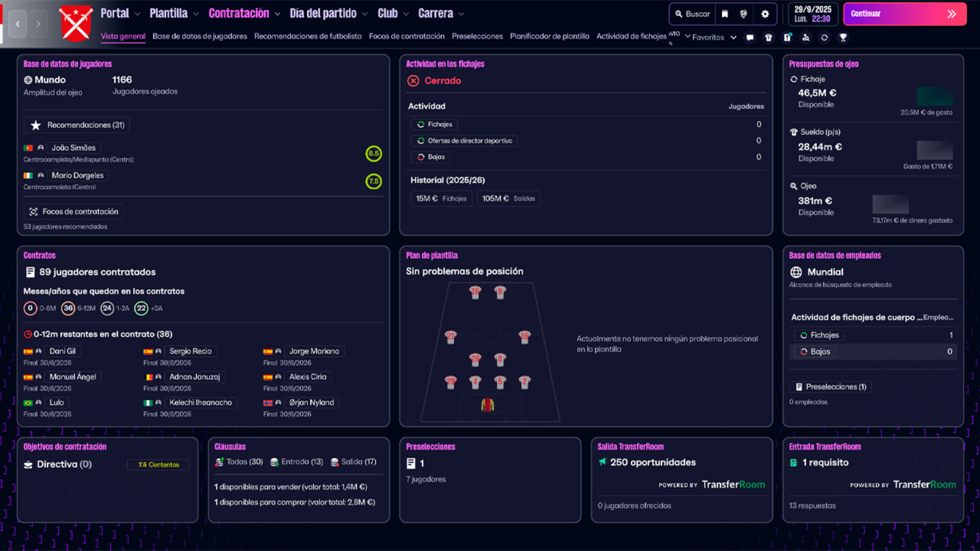Screen dimensions: 980x551
Task: Open the world globe icon in the search bar
Action: pyautogui.click(x=744, y=14)
